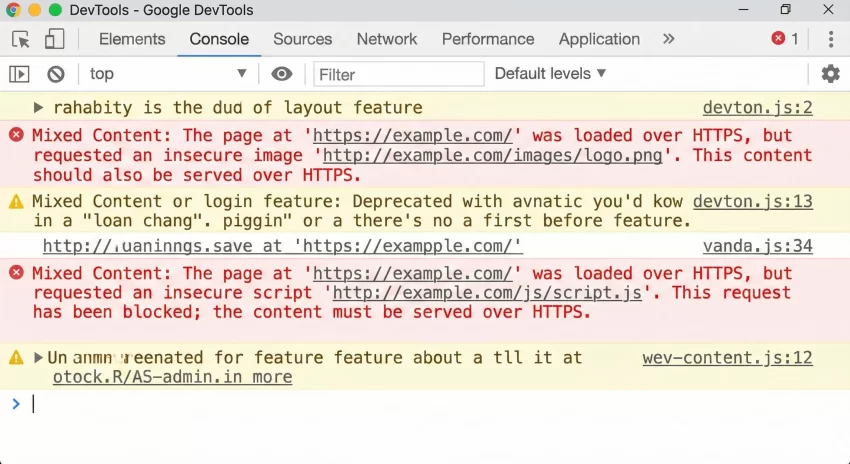The height and width of the screenshot is (464, 850).
Task: Open source link wev-content.js:12
Action: click(x=727, y=358)
